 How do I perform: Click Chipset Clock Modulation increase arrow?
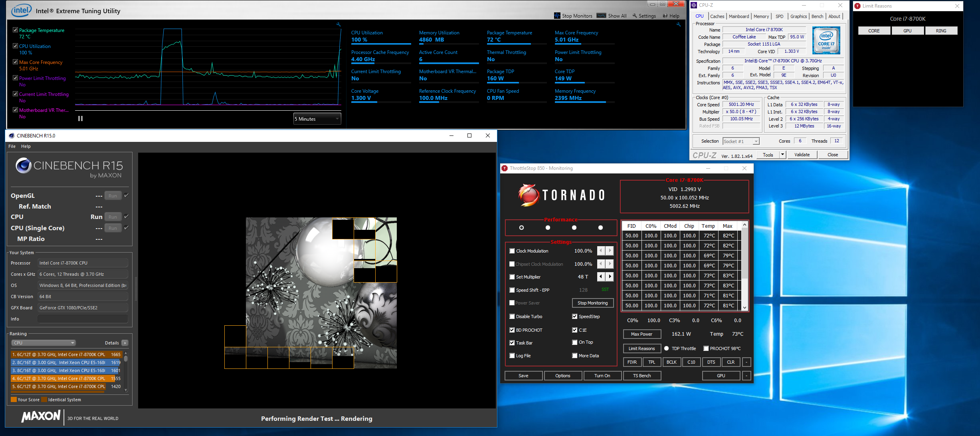pyautogui.click(x=610, y=264)
